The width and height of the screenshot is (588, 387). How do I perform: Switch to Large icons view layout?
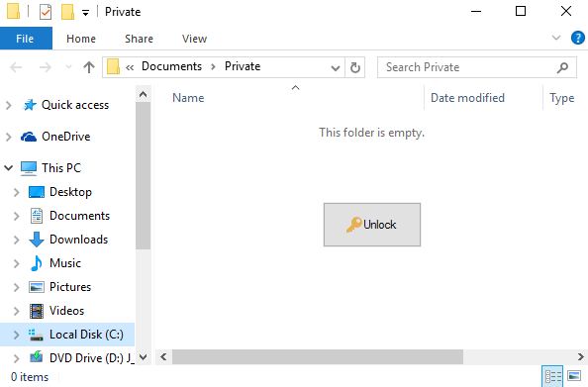[574, 376]
